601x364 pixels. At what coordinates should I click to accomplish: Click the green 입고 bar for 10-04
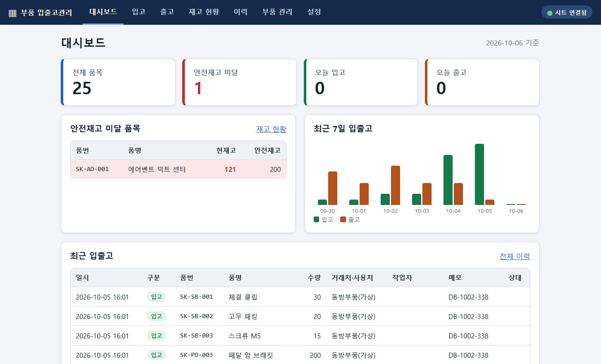(448, 180)
